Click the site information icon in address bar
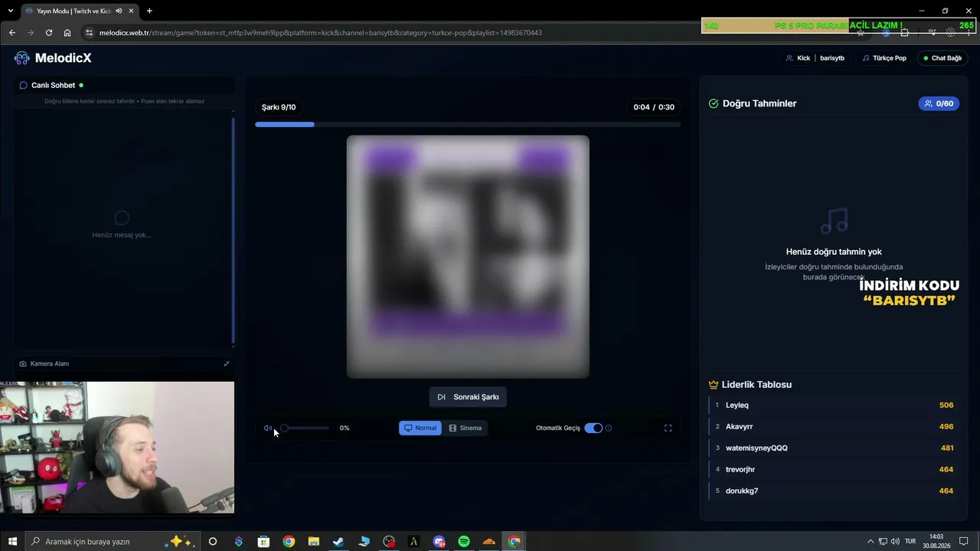 [x=89, y=33]
